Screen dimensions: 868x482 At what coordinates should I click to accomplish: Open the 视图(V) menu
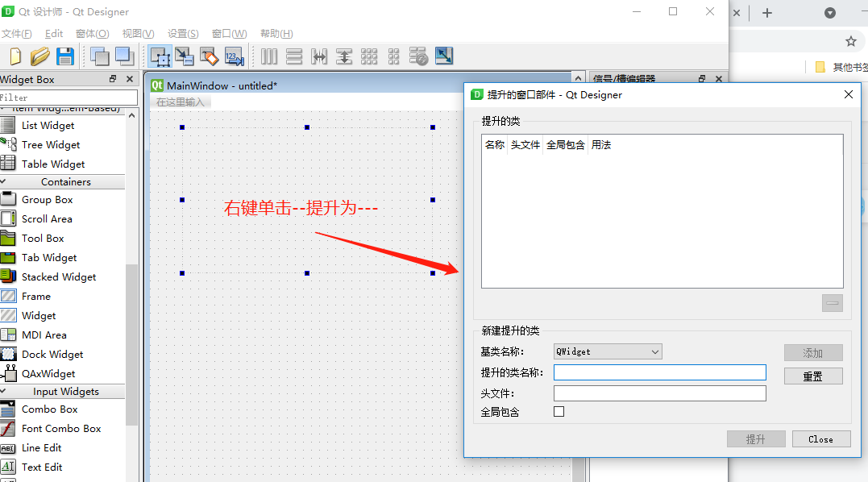pyautogui.click(x=139, y=34)
